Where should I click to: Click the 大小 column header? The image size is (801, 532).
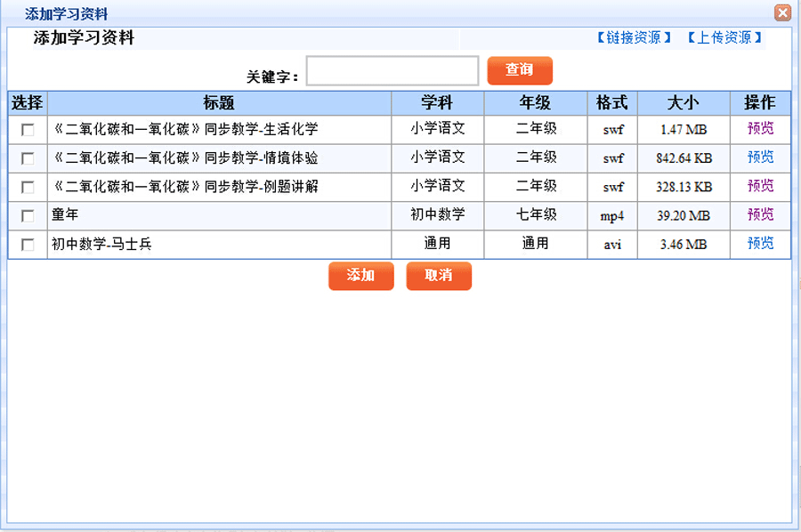(683, 103)
